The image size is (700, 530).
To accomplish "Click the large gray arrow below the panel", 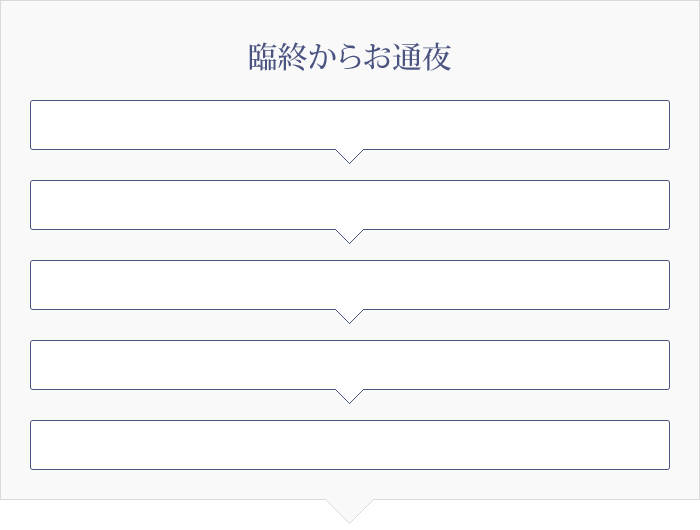I will 350,511.
